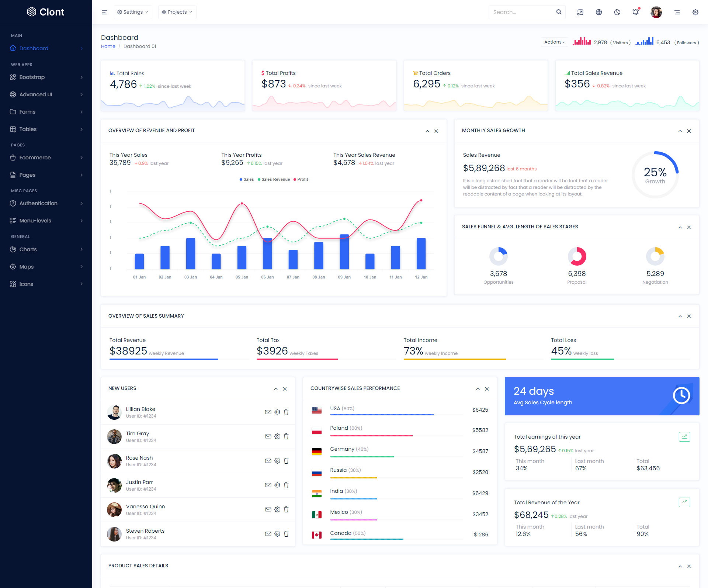The width and height of the screenshot is (708, 588).
Task: Collapse the Monthly Sales Growth panel
Action: pos(680,131)
